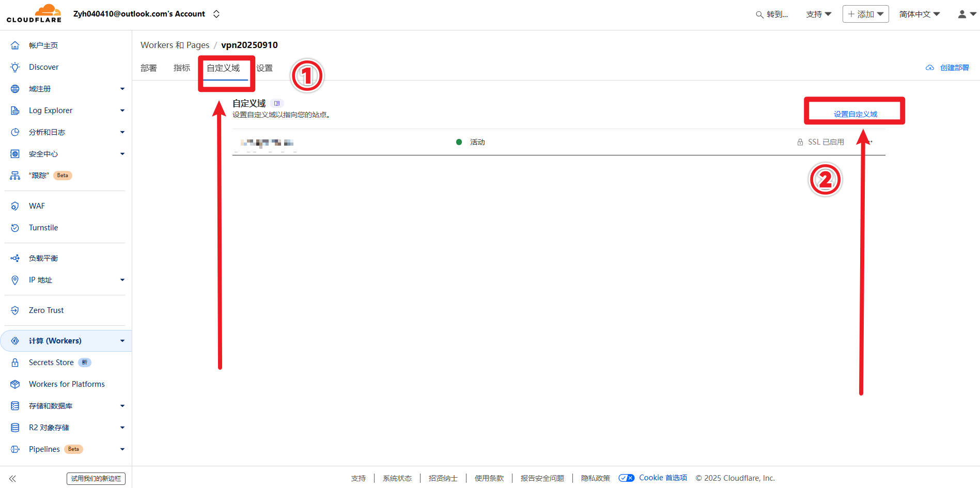This screenshot has height=488, width=980.
Task: Click the domain registration globe icon
Action: (15, 89)
